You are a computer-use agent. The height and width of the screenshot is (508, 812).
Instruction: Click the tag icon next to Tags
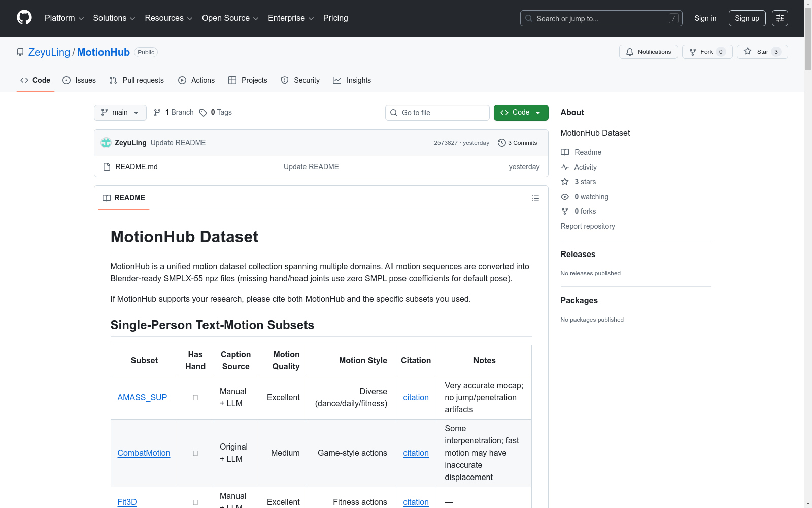(203, 113)
